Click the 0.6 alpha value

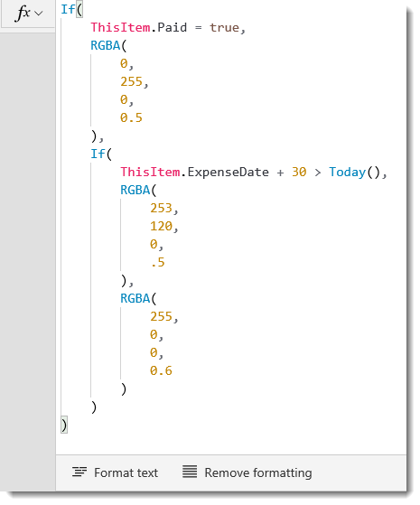coord(161,370)
